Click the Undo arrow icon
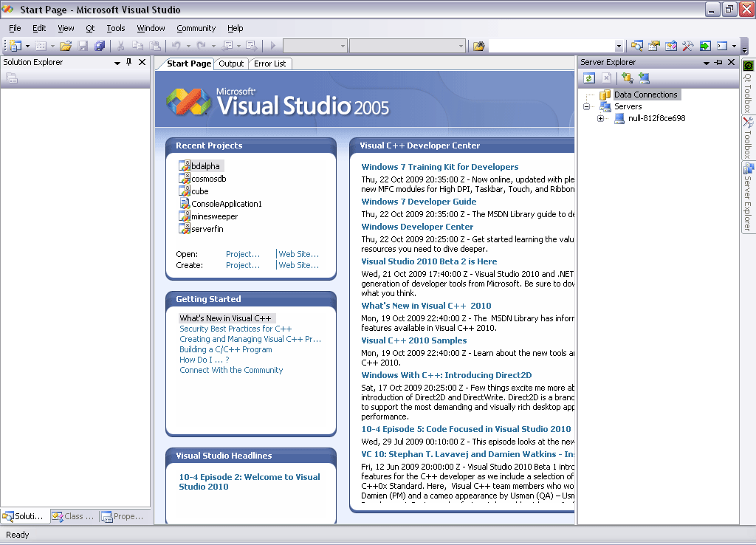Viewport: 756px width, 545px height. [176, 46]
